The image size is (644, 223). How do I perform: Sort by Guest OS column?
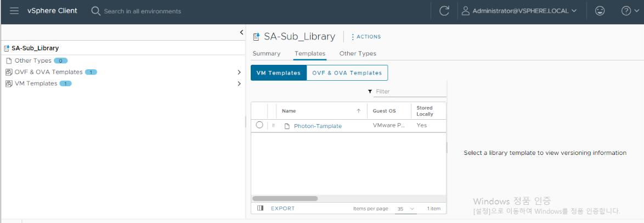(384, 111)
